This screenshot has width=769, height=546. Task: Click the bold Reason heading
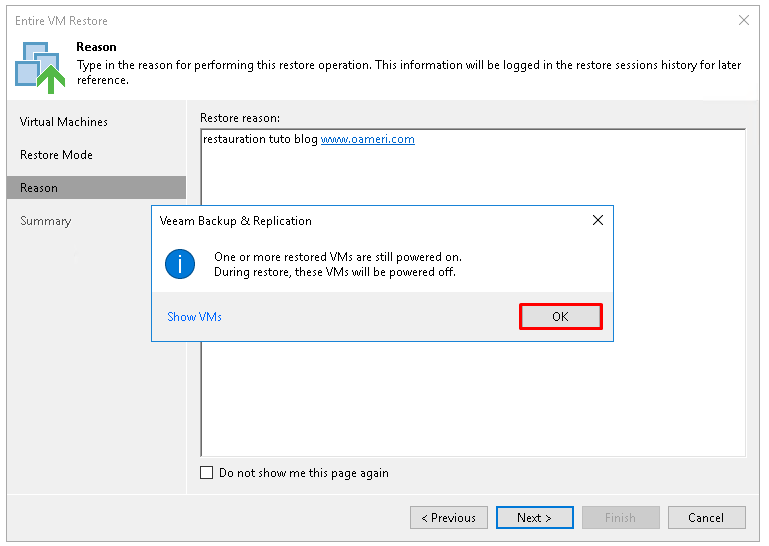tap(96, 47)
